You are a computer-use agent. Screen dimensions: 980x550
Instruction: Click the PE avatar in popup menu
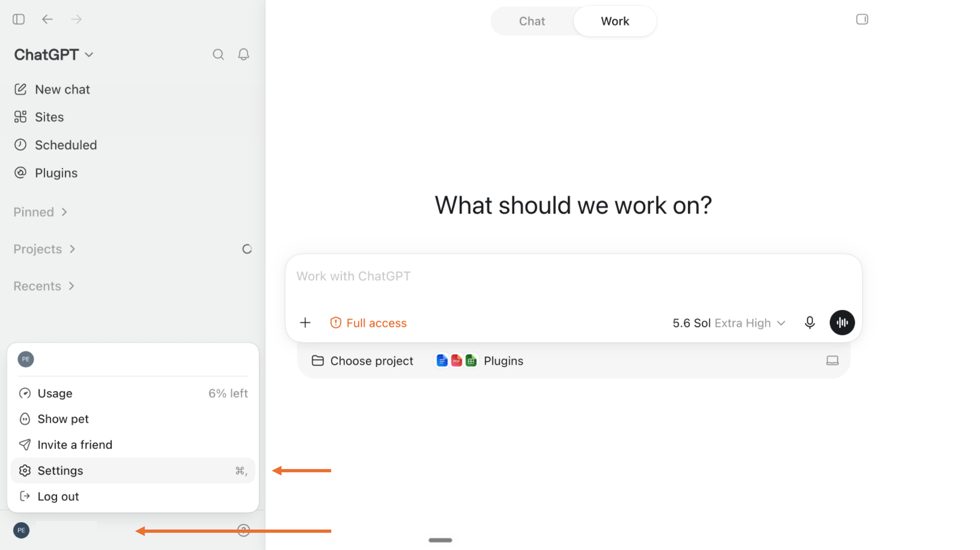click(26, 359)
